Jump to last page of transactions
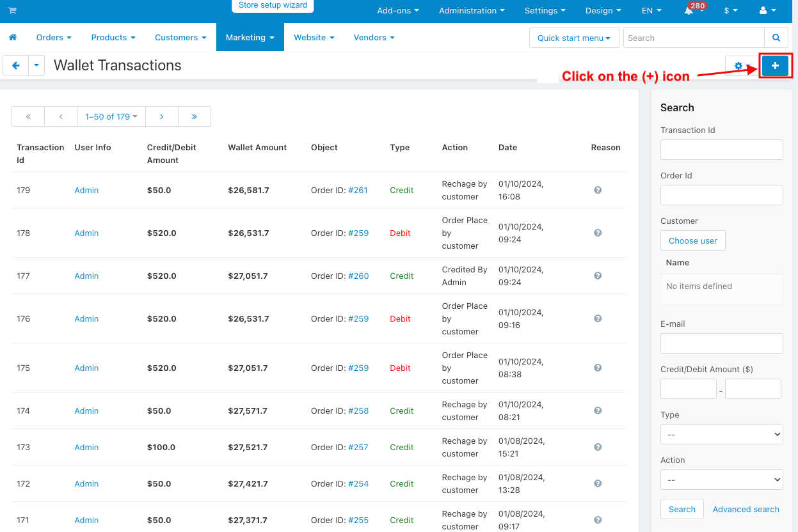 [195, 116]
